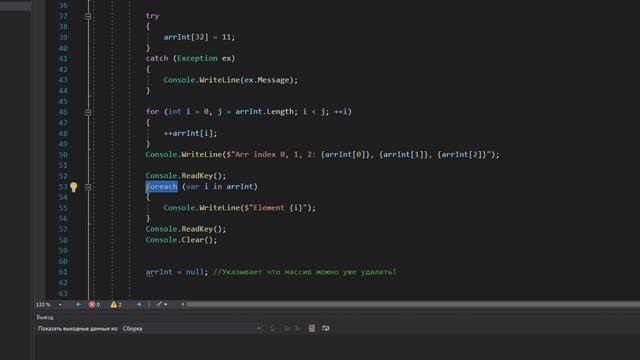Click 'Console.ReadKey();' on line 52
The image size is (640, 360).
pyautogui.click(x=186, y=176)
